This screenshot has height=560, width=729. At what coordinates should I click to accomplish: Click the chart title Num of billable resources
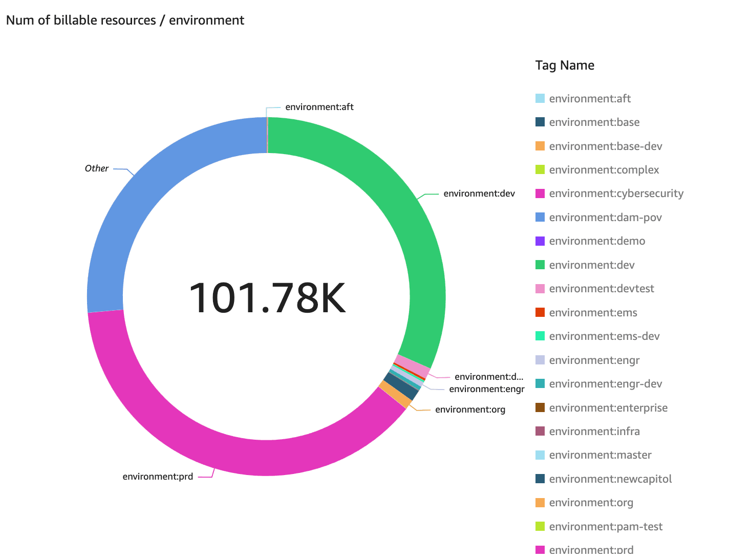click(125, 20)
